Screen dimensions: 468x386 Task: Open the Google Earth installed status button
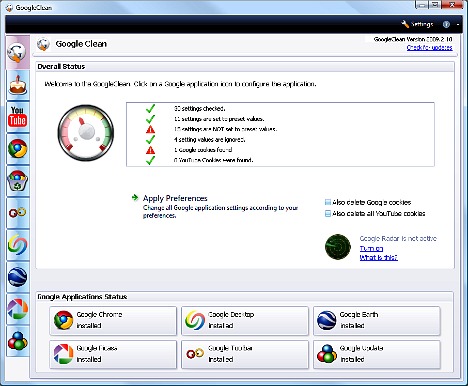377,321
